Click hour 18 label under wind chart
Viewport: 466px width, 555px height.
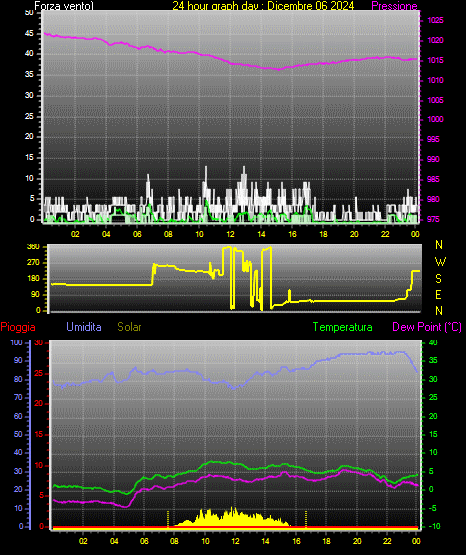click(x=323, y=234)
